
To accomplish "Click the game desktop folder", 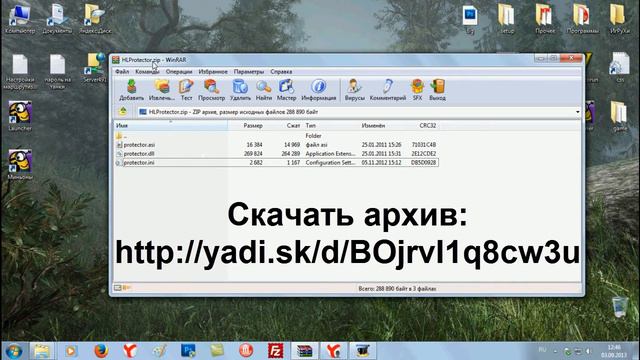I will click(619, 116).
